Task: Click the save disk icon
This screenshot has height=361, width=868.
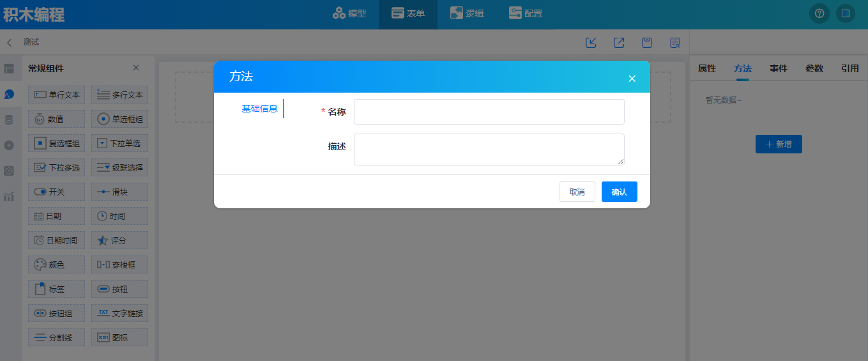Action: [647, 43]
